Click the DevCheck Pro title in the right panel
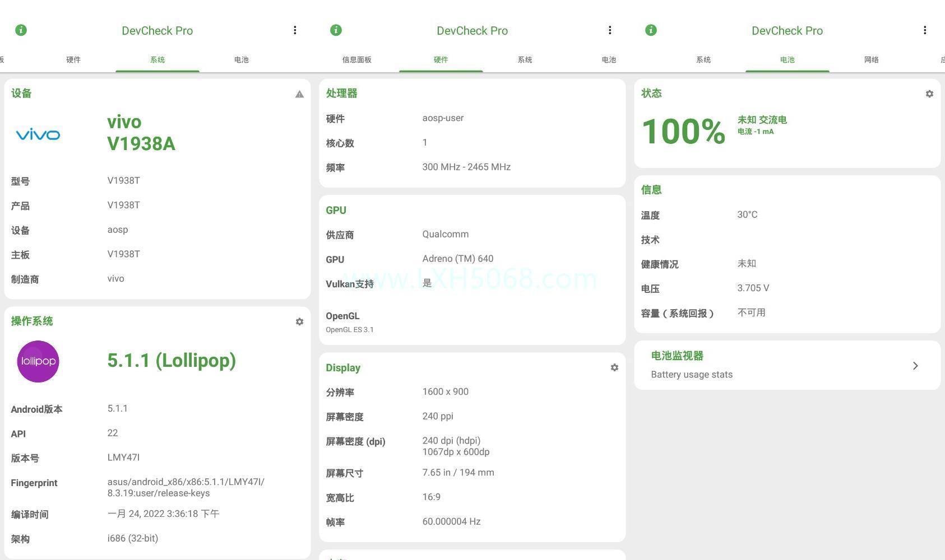Image resolution: width=945 pixels, height=560 pixels. coord(787,31)
